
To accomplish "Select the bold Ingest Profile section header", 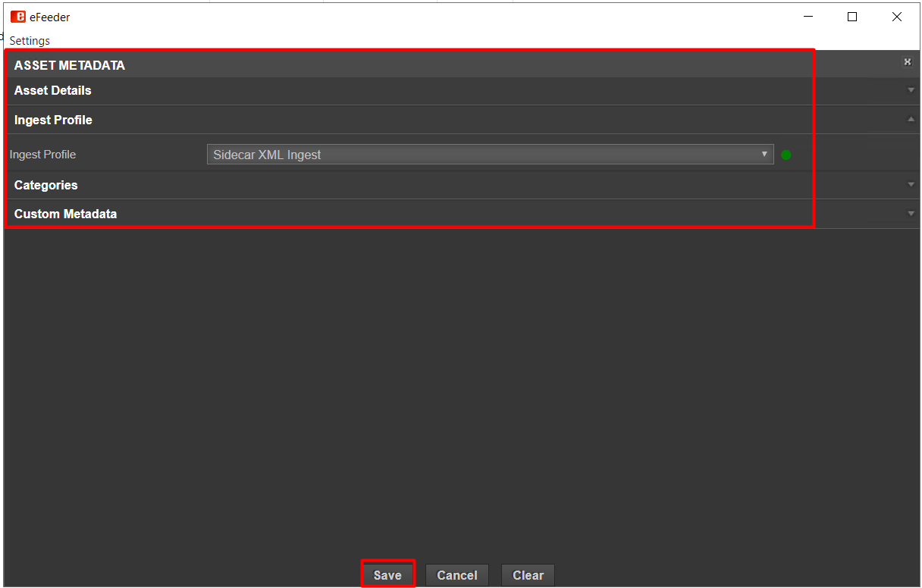I will click(x=53, y=120).
